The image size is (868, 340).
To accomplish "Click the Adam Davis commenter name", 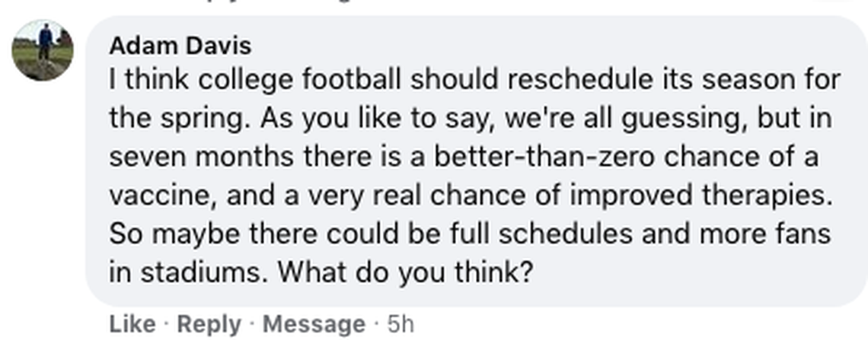I will 180,46.
